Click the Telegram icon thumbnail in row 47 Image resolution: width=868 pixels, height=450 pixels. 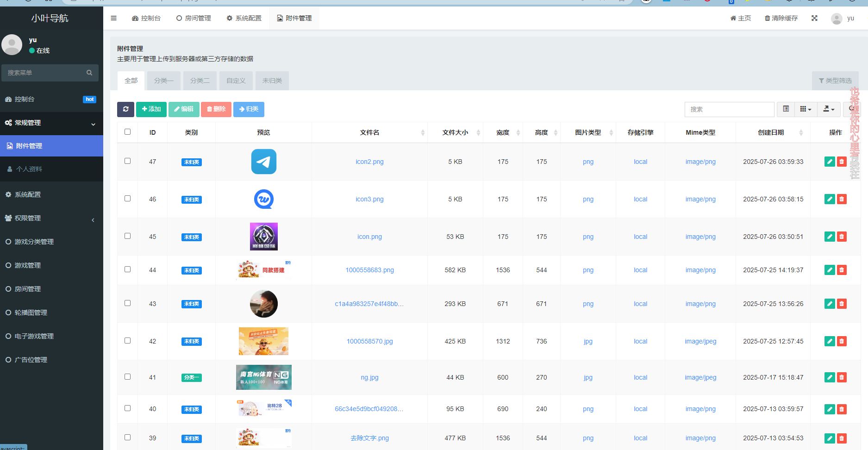tap(263, 162)
